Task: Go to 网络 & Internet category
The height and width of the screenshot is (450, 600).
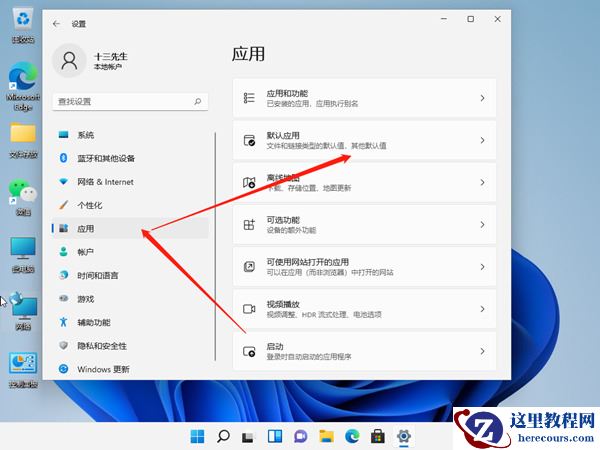Action: (x=130, y=182)
